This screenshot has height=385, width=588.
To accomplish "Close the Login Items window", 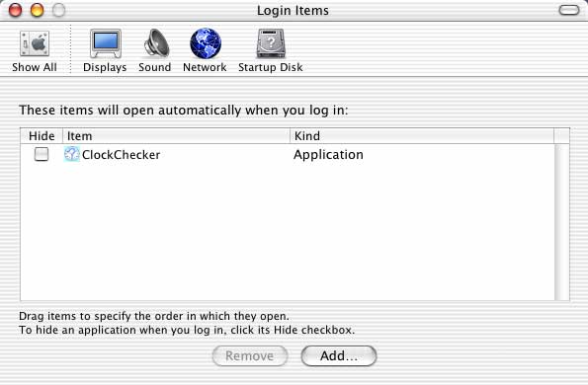I will (15, 10).
